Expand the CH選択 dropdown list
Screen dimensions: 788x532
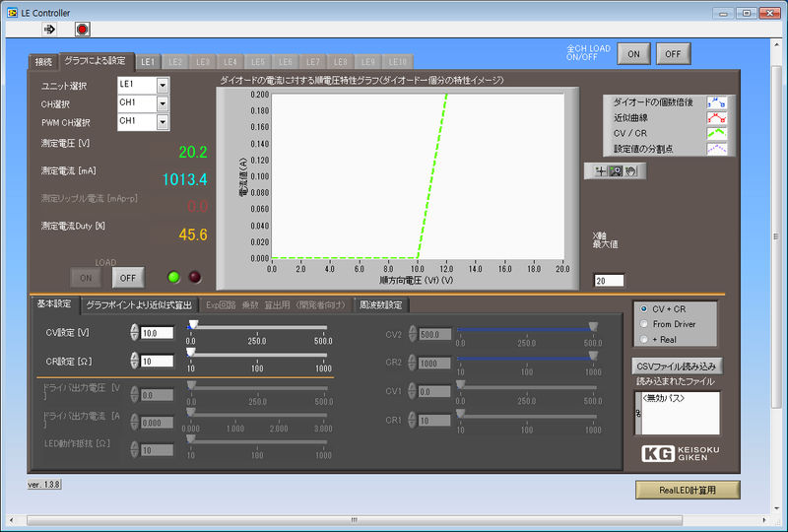tap(163, 103)
